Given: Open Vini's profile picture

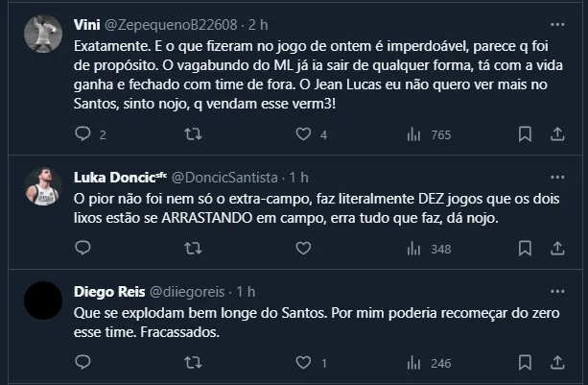Looking at the screenshot, I should [41, 34].
